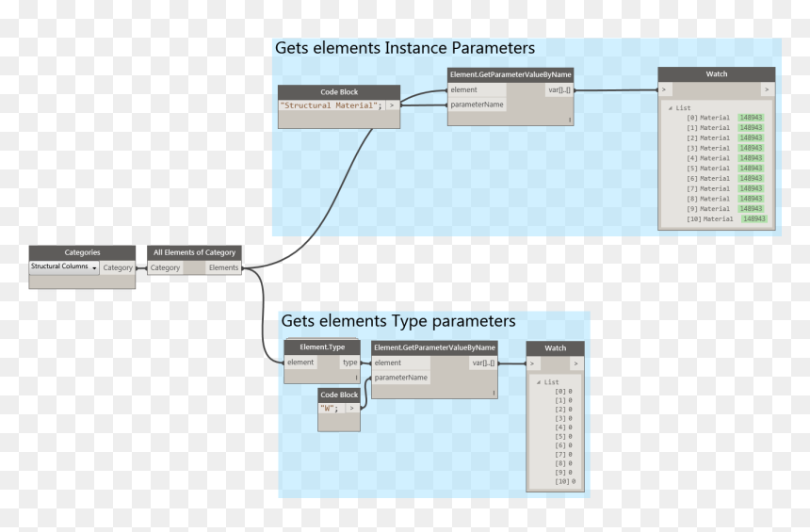Select the upper Element.GetParameterValueByName node header
Image resolution: width=810 pixels, height=532 pixels.
pos(510,75)
